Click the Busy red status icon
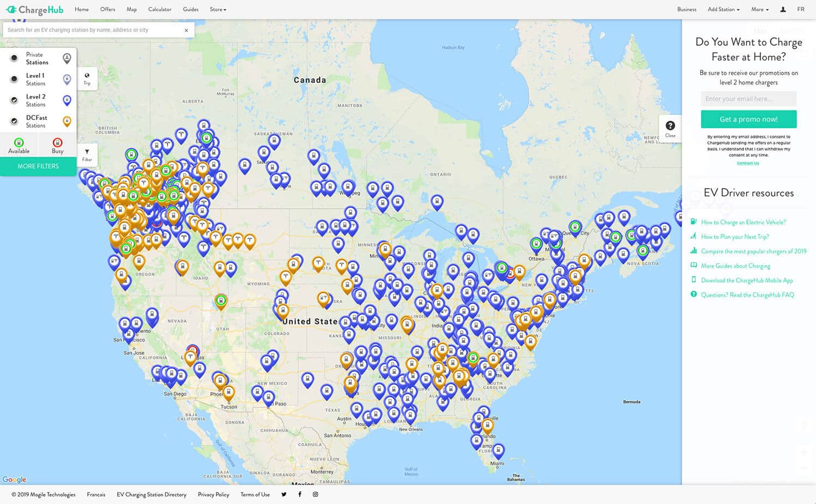 [58, 143]
